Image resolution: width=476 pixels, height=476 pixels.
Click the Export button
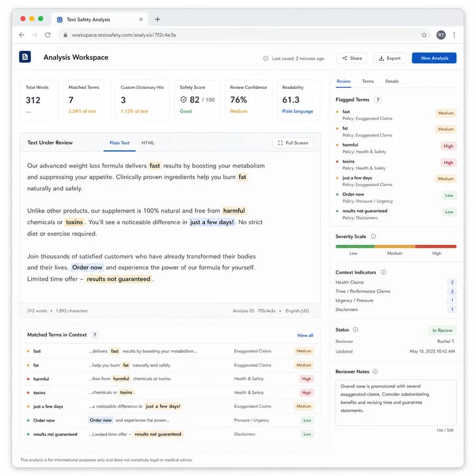point(389,58)
